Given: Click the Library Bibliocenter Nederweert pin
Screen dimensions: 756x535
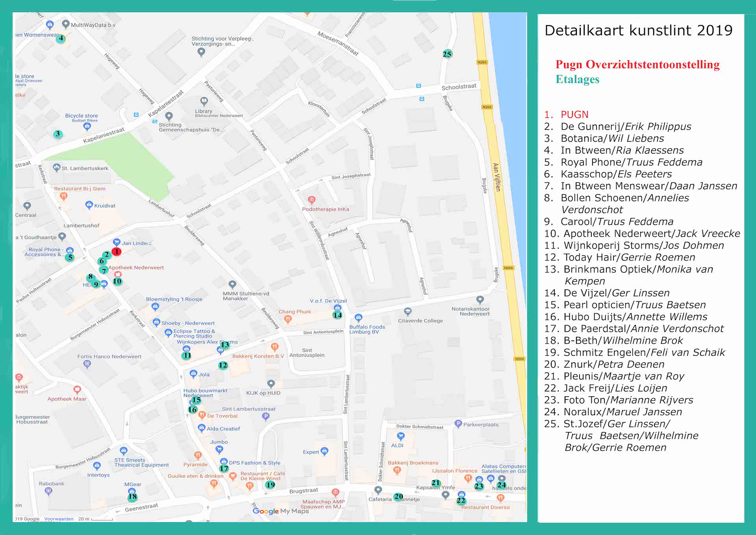Looking at the screenshot, I should [204, 101].
